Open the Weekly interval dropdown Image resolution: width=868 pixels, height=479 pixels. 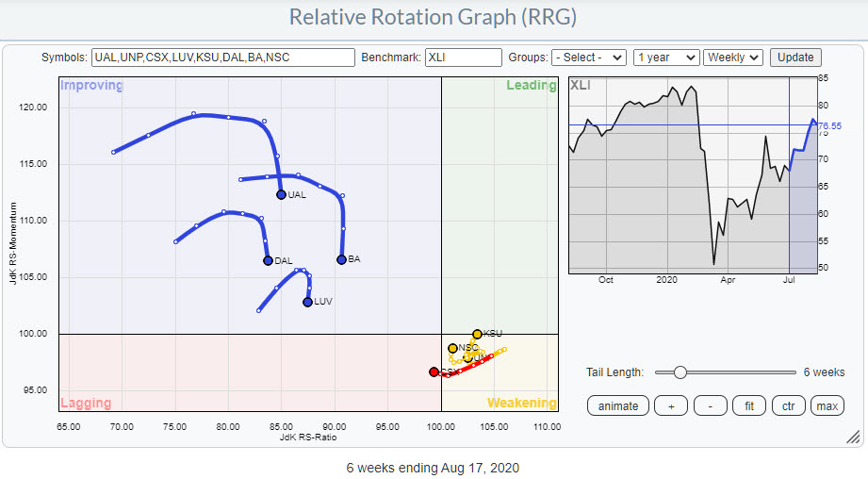[731, 58]
